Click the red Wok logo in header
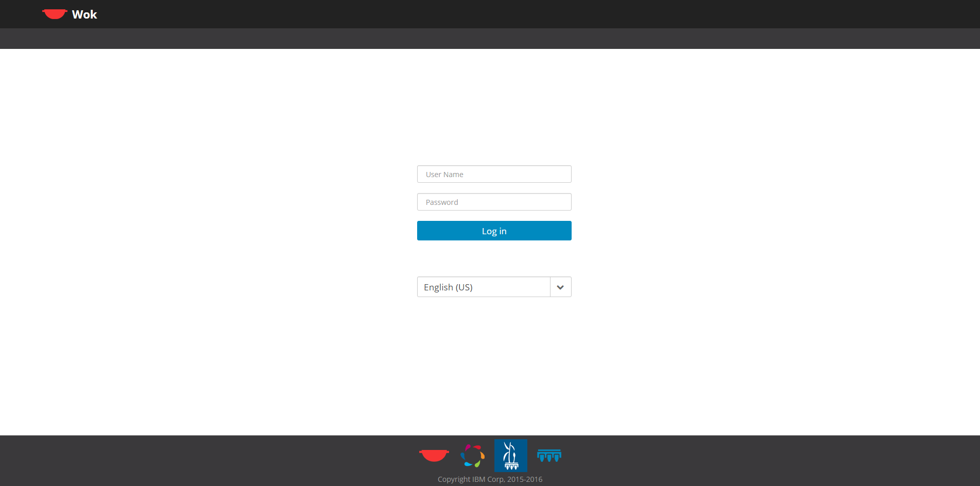The height and width of the screenshot is (486, 980). click(55, 14)
